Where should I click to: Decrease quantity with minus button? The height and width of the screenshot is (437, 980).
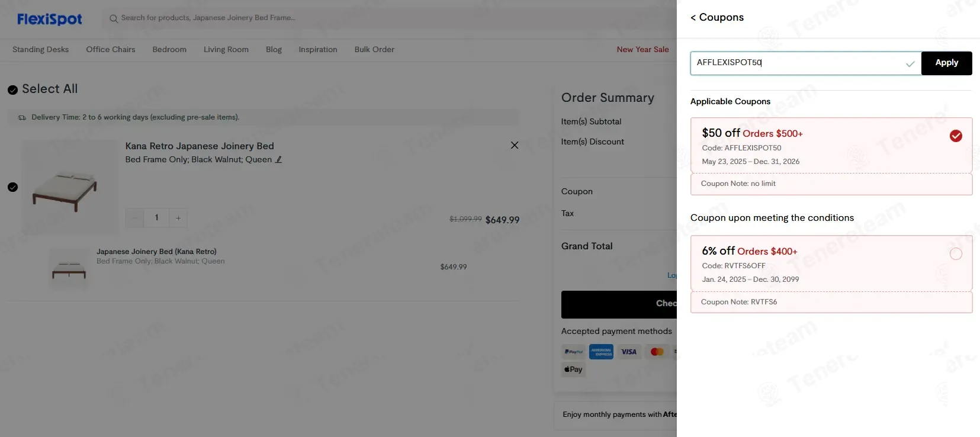[x=135, y=218]
